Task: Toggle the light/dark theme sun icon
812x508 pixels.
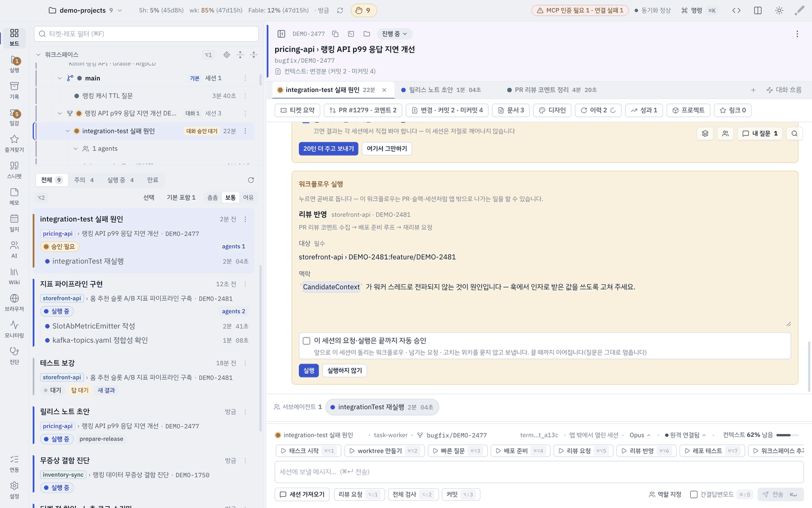Action: pos(779,10)
